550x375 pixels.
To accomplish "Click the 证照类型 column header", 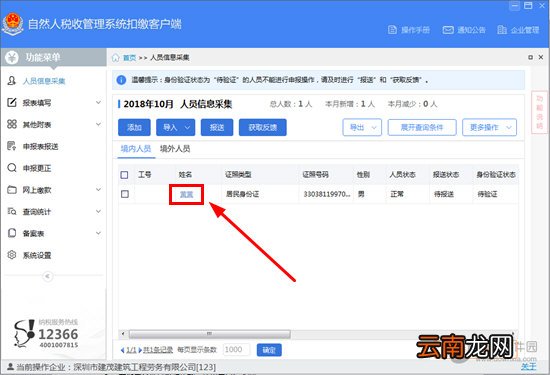I will coord(239,175).
